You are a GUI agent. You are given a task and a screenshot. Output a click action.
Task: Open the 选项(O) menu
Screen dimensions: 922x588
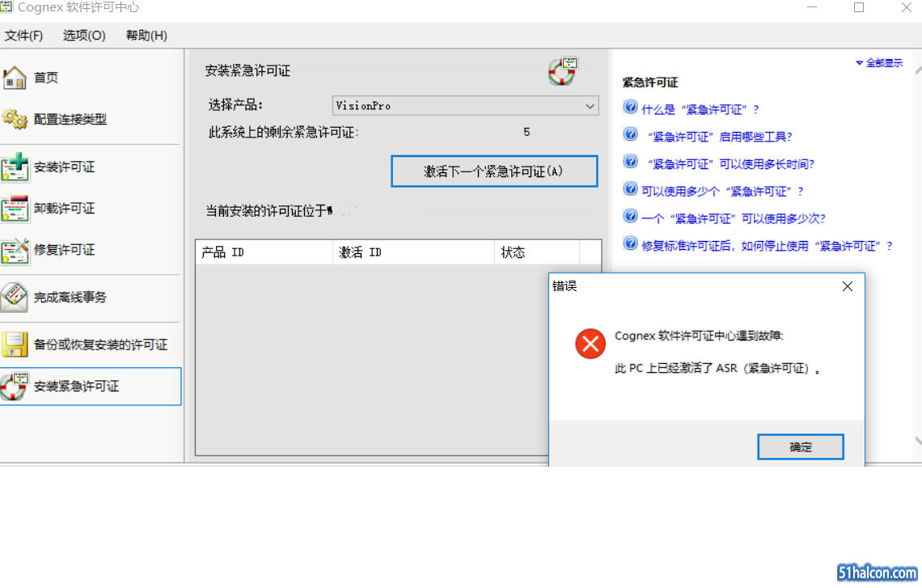(x=84, y=36)
